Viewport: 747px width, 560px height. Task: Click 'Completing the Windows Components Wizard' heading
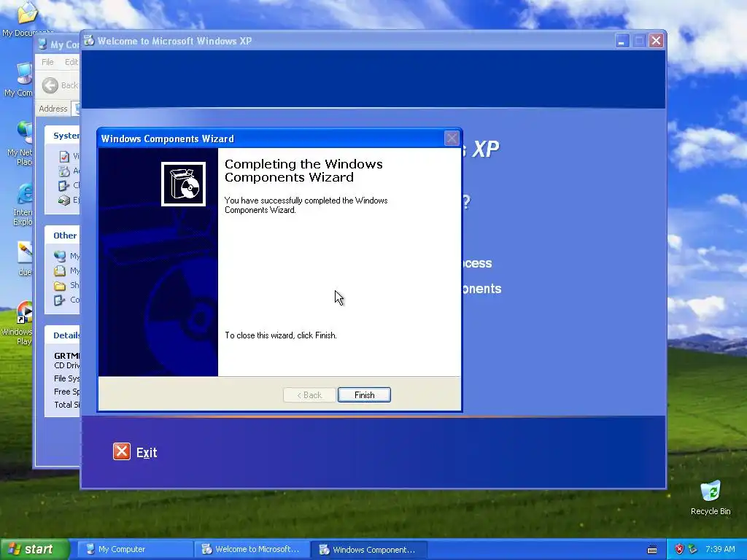(303, 171)
